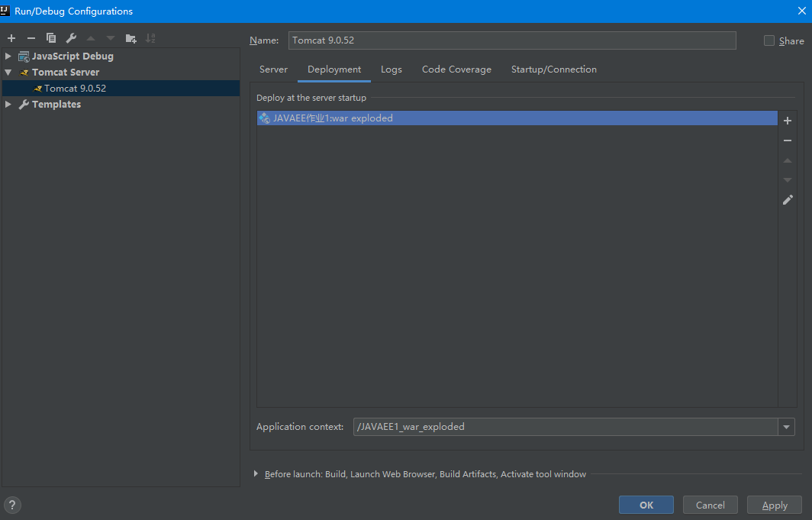The height and width of the screenshot is (520, 812).
Task: Move deployment artifact up
Action: tap(788, 160)
